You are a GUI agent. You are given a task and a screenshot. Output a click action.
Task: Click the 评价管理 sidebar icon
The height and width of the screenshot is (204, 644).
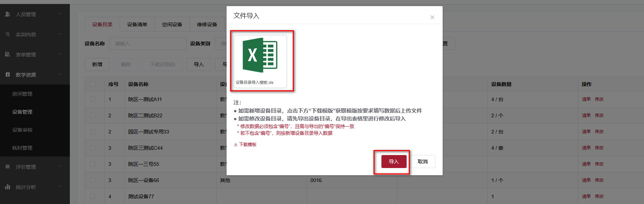coord(8,167)
